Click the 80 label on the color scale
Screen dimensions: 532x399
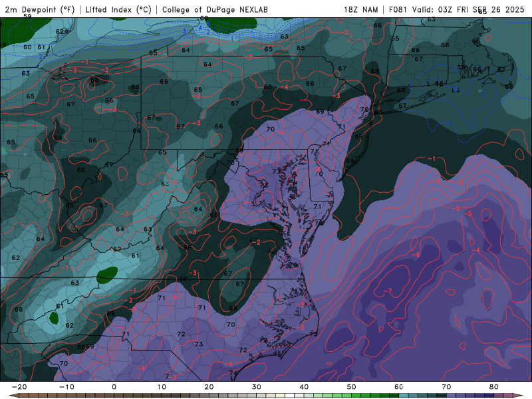[494, 387]
